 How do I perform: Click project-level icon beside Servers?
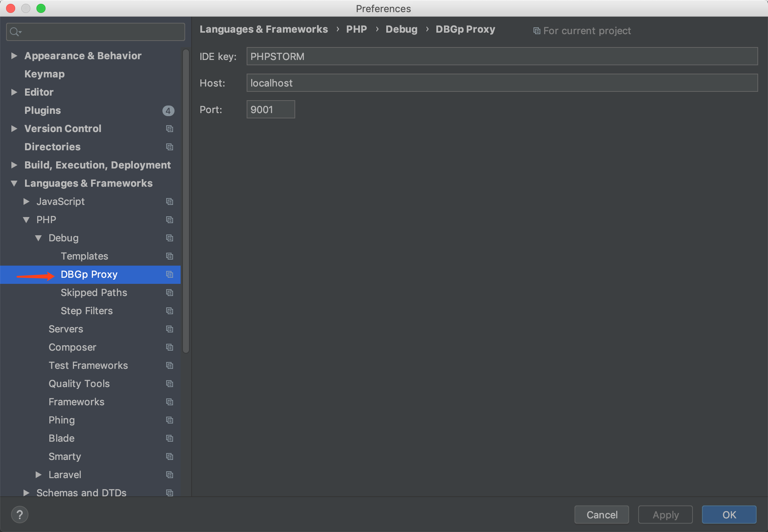(x=170, y=329)
